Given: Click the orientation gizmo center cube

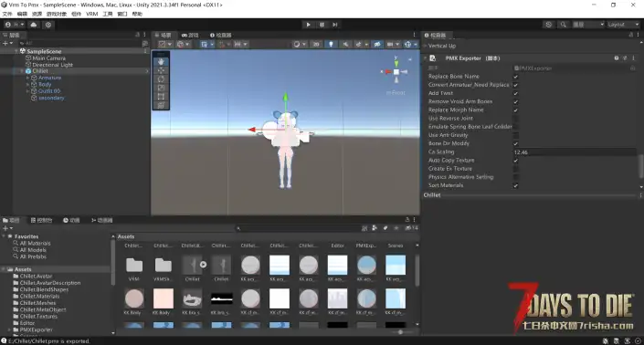Looking at the screenshot, I should point(396,72).
